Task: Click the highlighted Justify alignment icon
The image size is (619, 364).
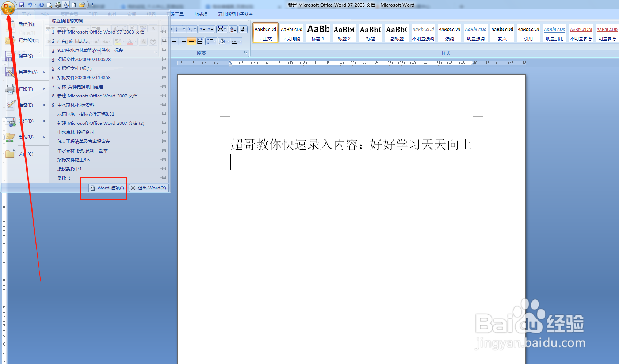Action: (x=191, y=41)
